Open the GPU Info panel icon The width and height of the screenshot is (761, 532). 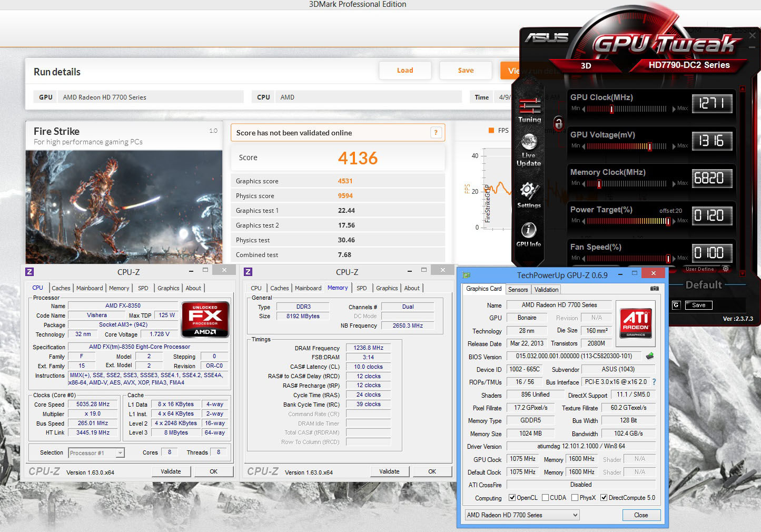529,234
